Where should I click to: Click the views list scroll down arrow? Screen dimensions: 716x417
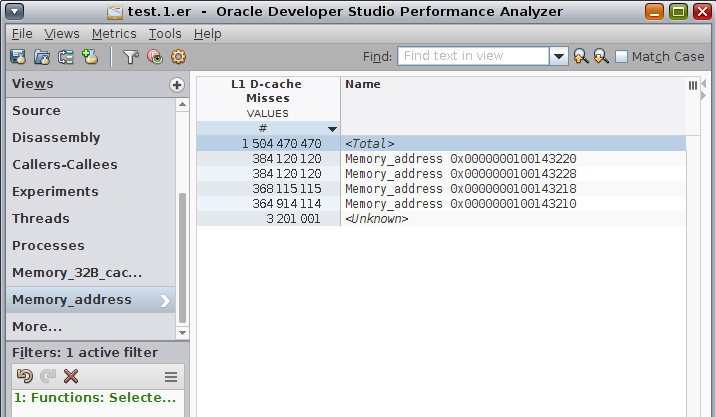182,333
